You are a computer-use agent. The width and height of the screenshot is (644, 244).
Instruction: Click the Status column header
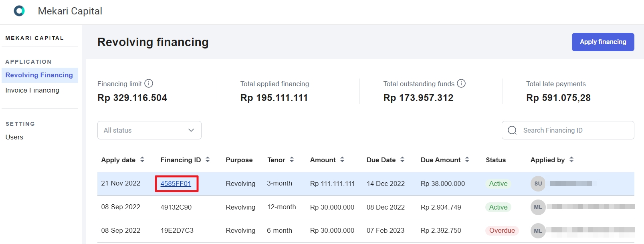496,160
